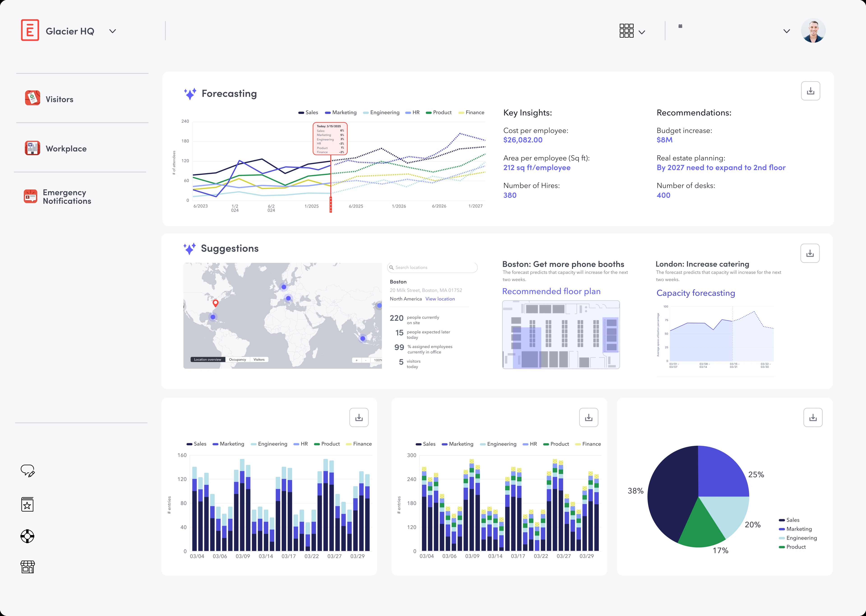Click the starred book icon
Viewport: 866px width, 616px height.
(27, 504)
